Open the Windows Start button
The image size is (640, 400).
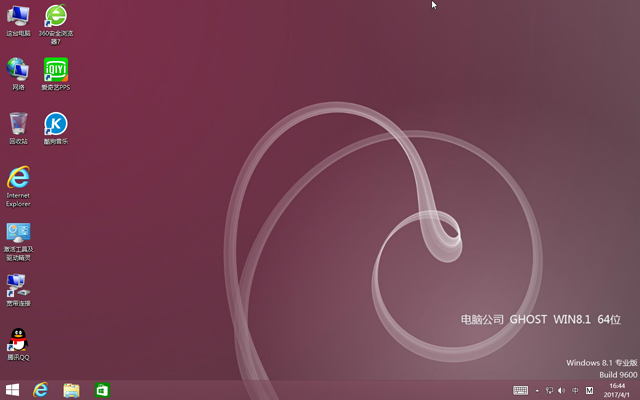point(13,389)
